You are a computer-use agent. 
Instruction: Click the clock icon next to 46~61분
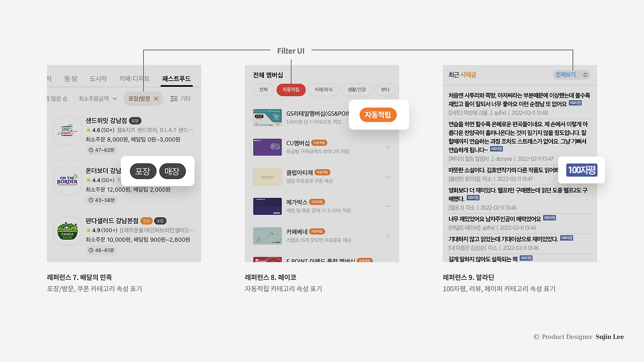pyautogui.click(x=91, y=250)
